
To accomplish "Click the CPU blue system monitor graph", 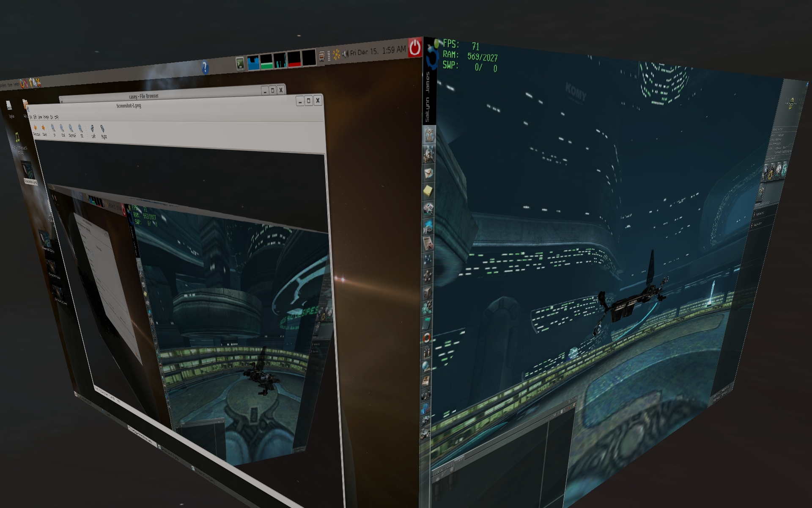I will click(253, 63).
